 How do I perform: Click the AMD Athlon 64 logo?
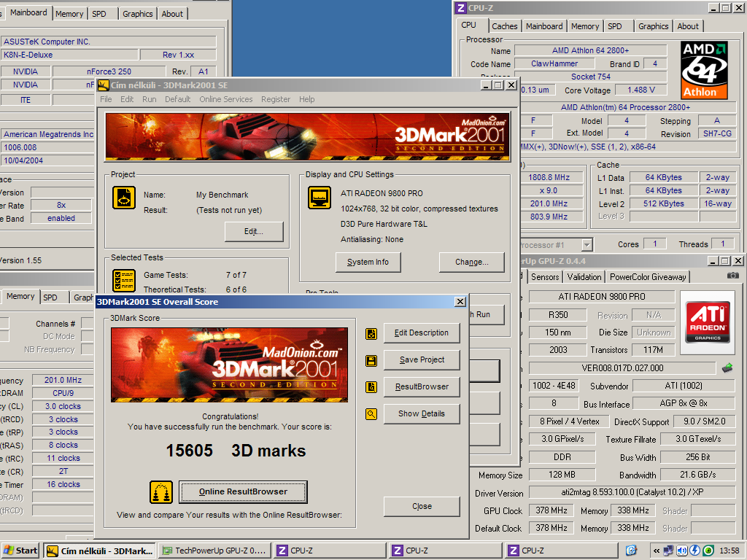pos(704,70)
